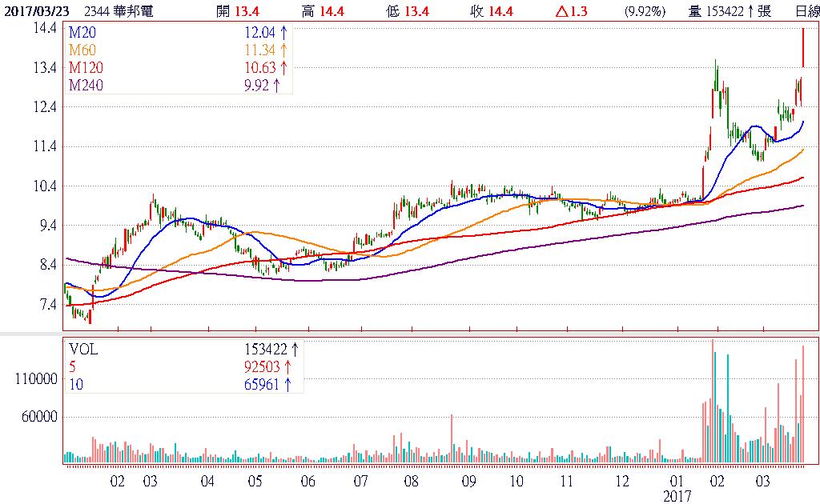820x504 pixels.
Task: Click the M60 moving average legend entry
Action: point(82,50)
